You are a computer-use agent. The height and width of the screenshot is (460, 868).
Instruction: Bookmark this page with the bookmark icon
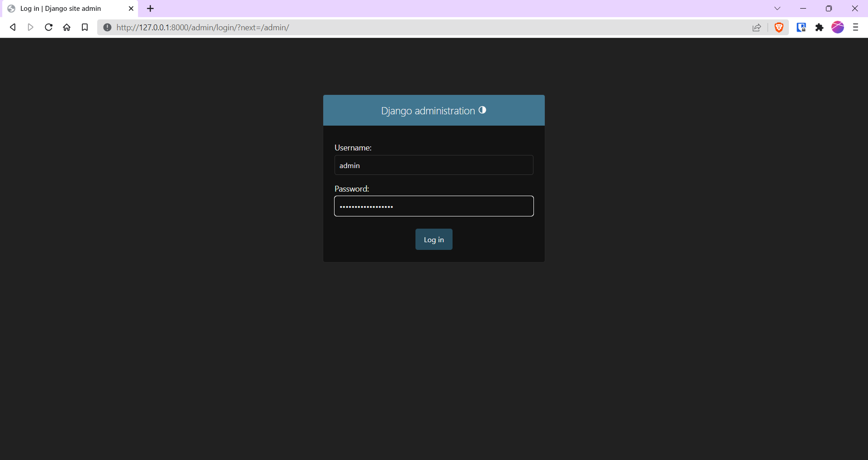point(85,28)
